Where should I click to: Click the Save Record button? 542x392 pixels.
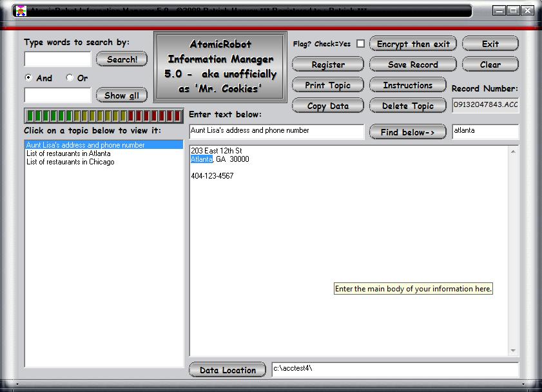412,64
